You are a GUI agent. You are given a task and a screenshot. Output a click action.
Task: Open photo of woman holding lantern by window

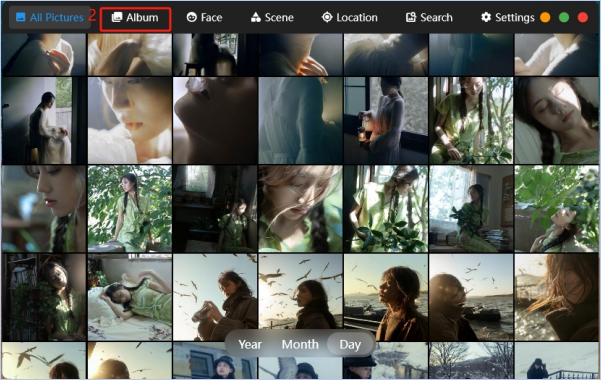[386, 121]
